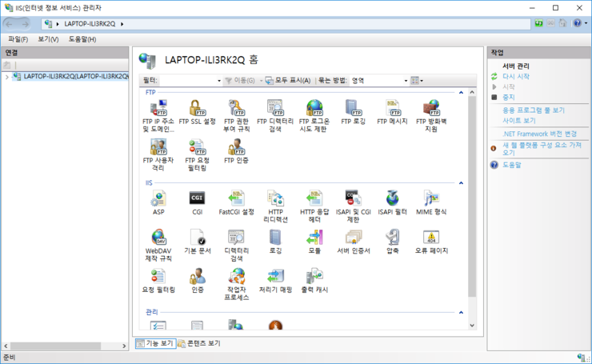This screenshot has height=364, width=592.
Task: Switch to 콘텐츠 보기 tab
Action: point(199,343)
